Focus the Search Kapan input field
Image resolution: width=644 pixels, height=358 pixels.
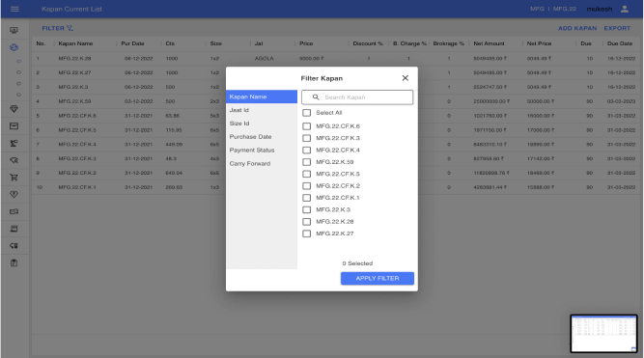[x=357, y=97]
